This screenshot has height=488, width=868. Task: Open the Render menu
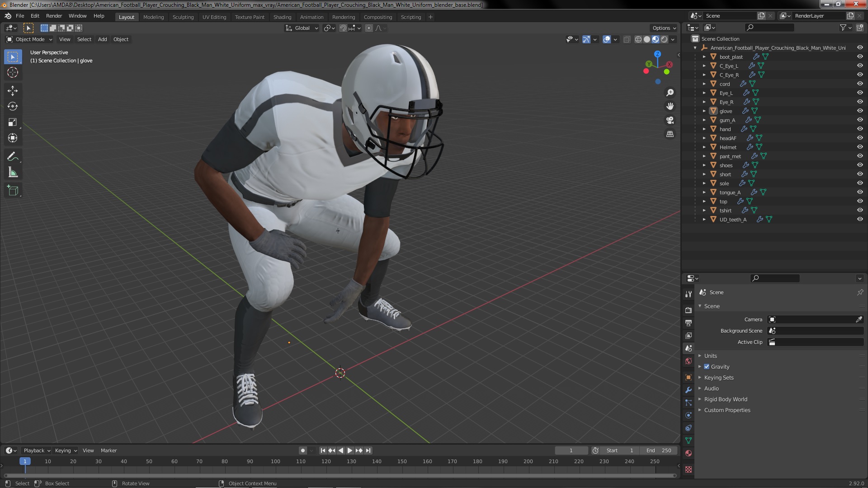(54, 16)
